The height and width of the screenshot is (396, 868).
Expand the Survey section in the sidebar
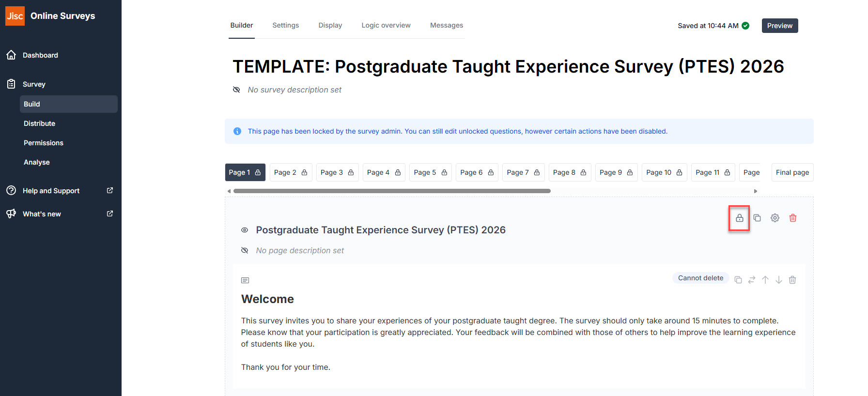click(34, 84)
